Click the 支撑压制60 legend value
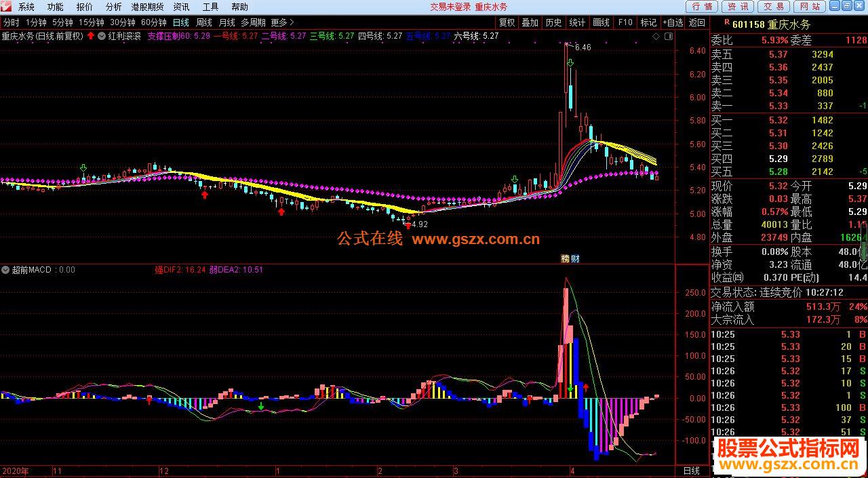868x478 pixels. click(178, 36)
